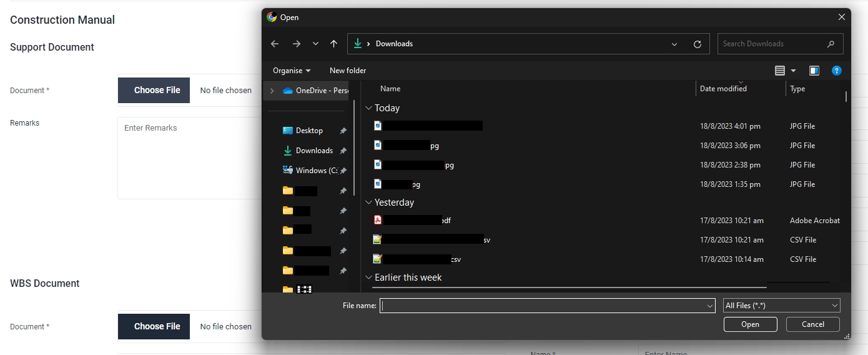The height and width of the screenshot is (355, 868).
Task: Expand OneDrive in navigation tree
Action: click(x=272, y=91)
